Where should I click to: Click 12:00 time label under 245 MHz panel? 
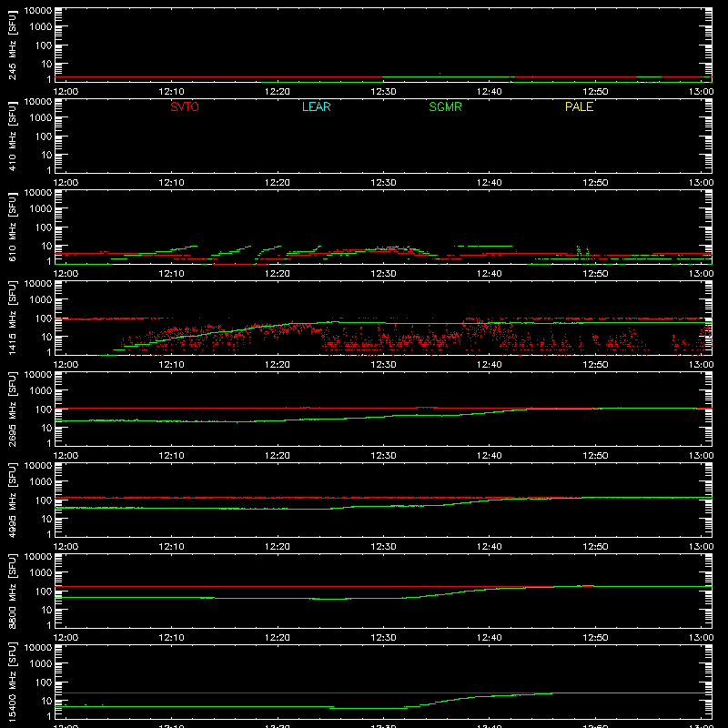pos(66,92)
